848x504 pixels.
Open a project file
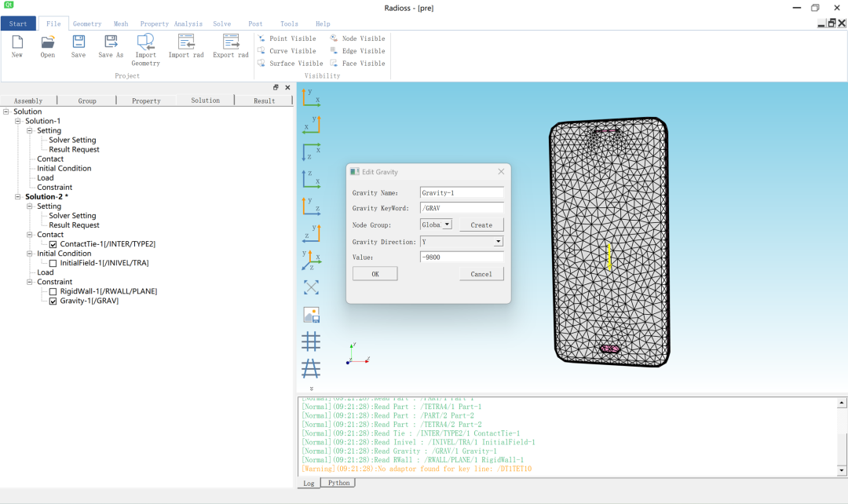[48, 46]
